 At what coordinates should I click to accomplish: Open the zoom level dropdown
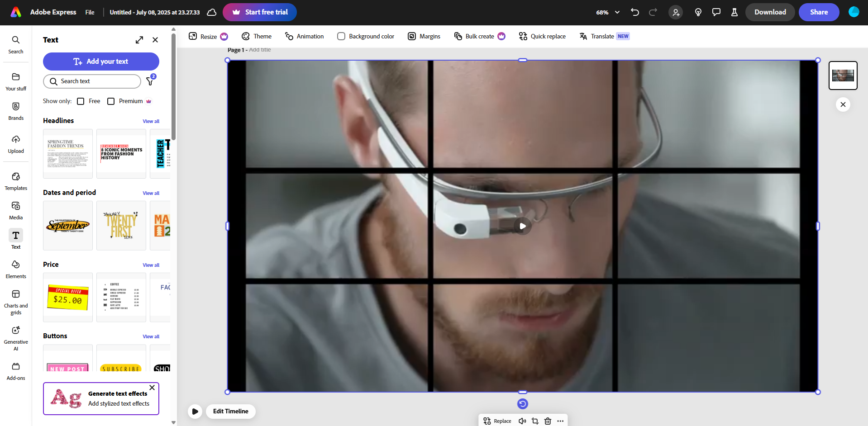click(x=607, y=12)
